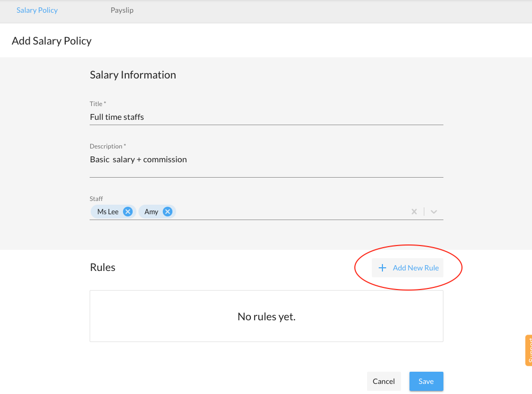
Task: Click the Salary Information heading
Action: pyautogui.click(x=133, y=75)
